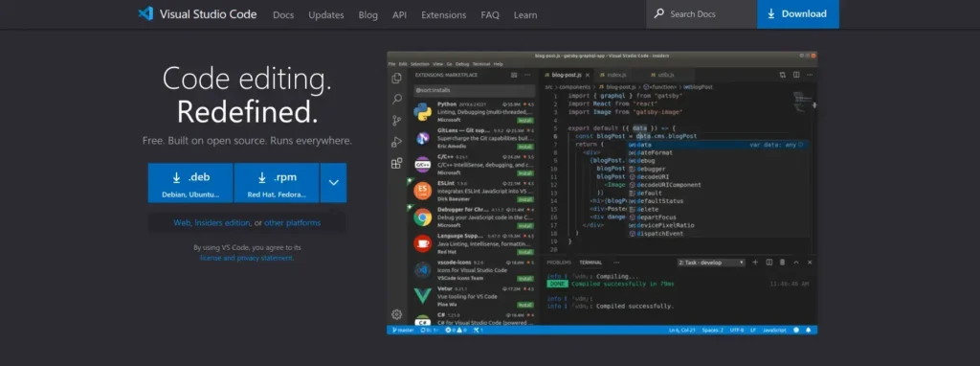Go to the Blog section

tap(368, 15)
